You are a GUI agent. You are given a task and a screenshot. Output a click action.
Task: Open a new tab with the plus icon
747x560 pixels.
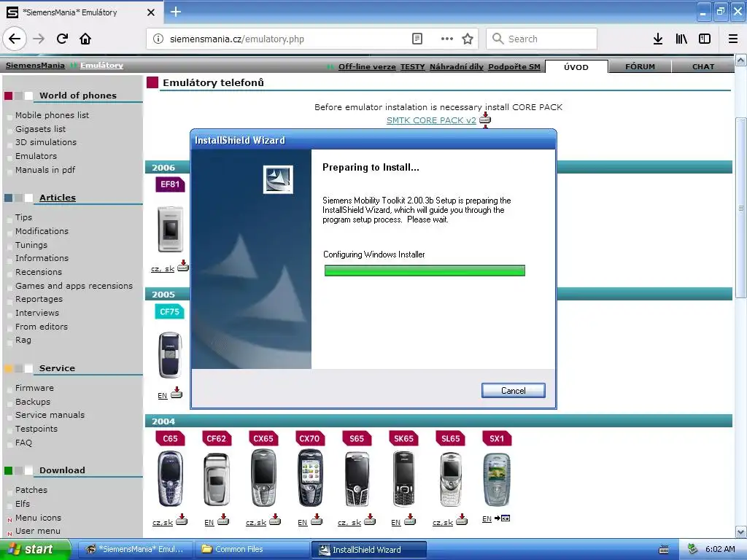click(x=175, y=12)
